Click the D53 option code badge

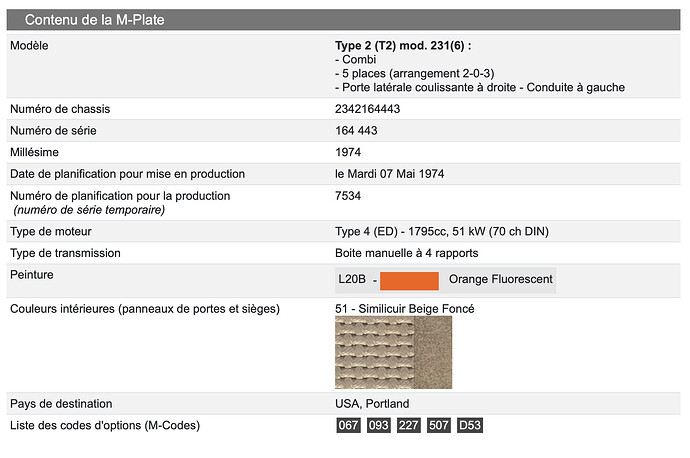click(x=470, y=425)
